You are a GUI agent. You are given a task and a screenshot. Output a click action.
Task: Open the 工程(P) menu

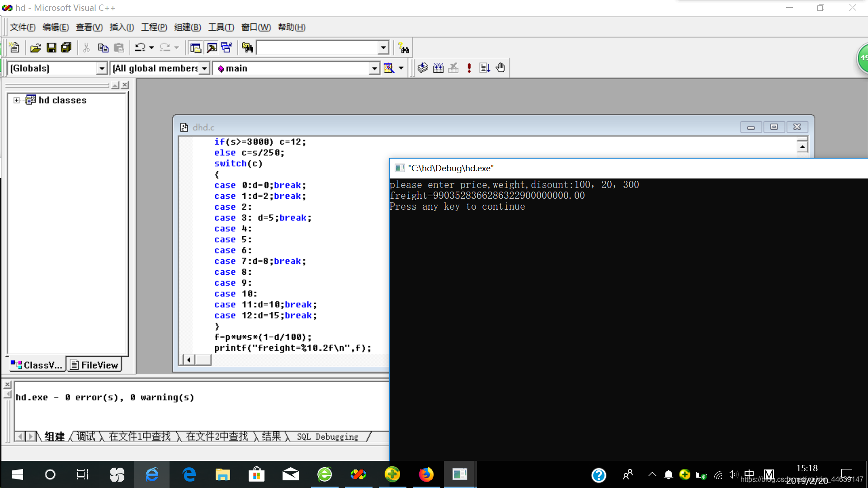[154, 27]
